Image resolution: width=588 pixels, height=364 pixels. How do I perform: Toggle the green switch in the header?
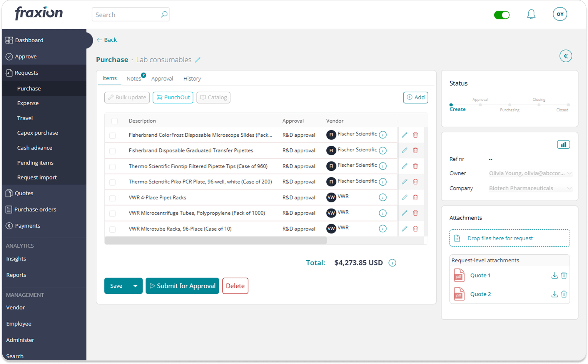(x=502, y=15)
